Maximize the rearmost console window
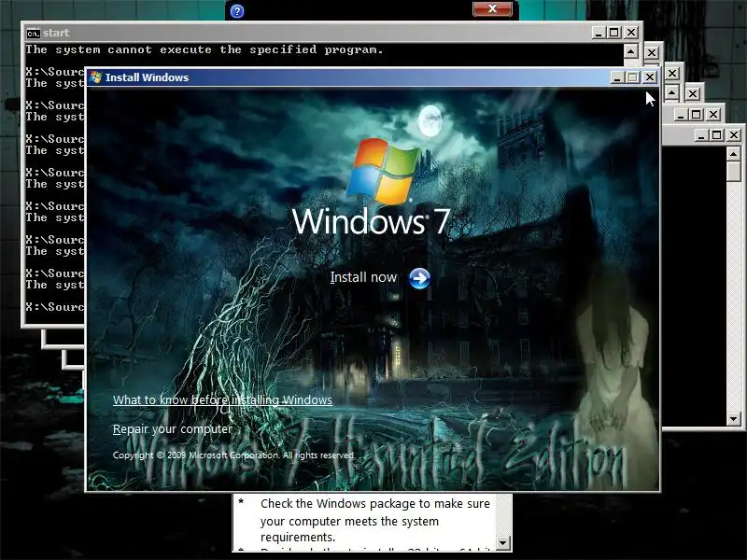Viewport: 747px width, 560px height. (x=717, y=135)
